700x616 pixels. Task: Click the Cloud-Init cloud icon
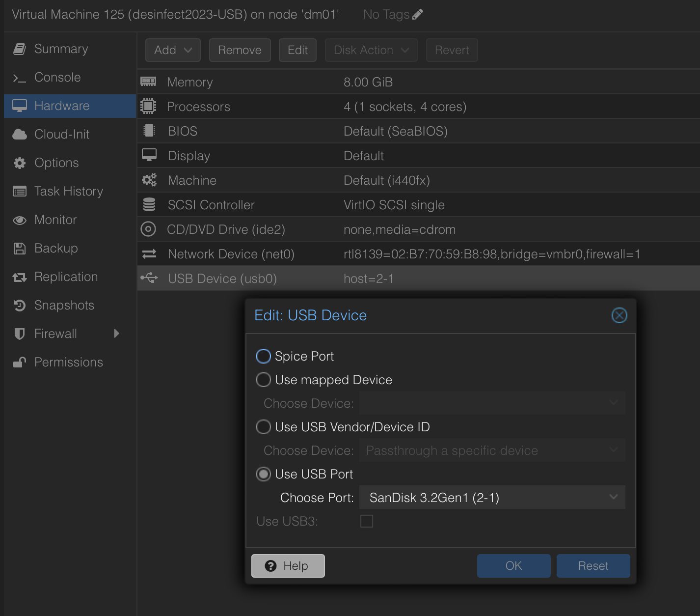20,135
